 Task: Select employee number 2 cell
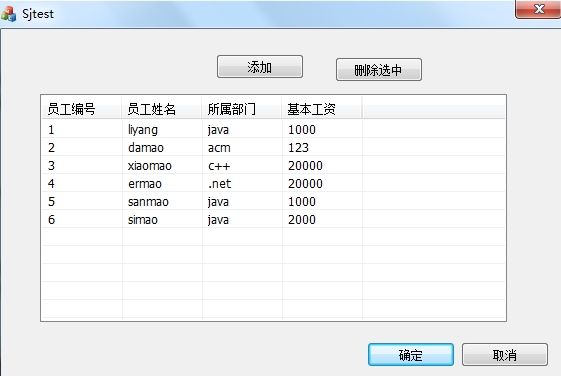click(x=82, y=147)
